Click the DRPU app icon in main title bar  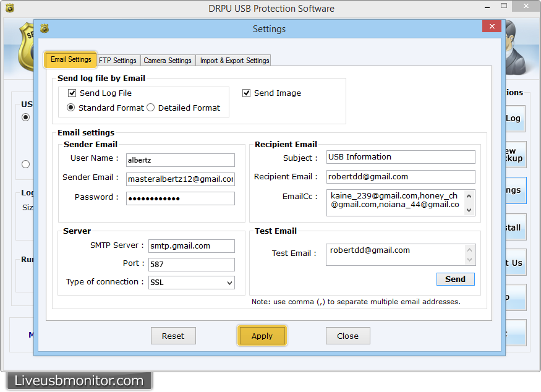[10, 8]
